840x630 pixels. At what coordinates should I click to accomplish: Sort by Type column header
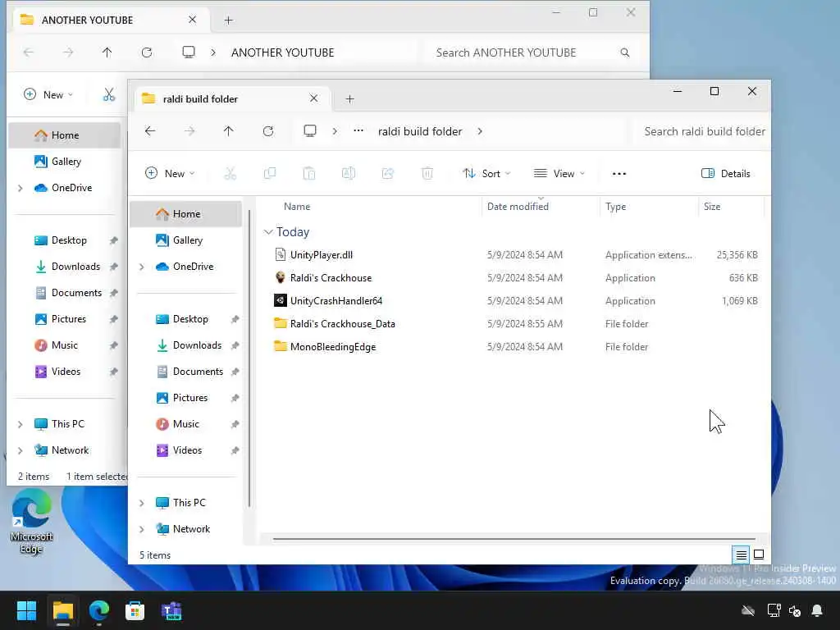pos(615,207)
